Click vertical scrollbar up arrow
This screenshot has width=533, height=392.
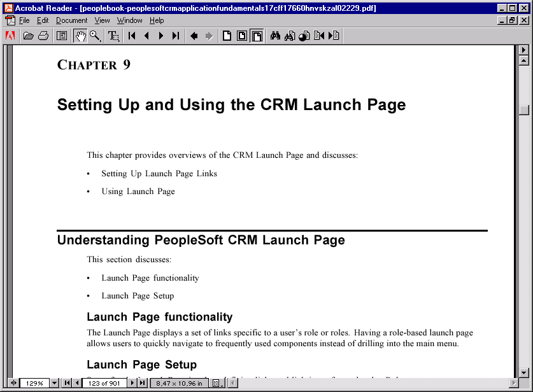pos(524,61)
